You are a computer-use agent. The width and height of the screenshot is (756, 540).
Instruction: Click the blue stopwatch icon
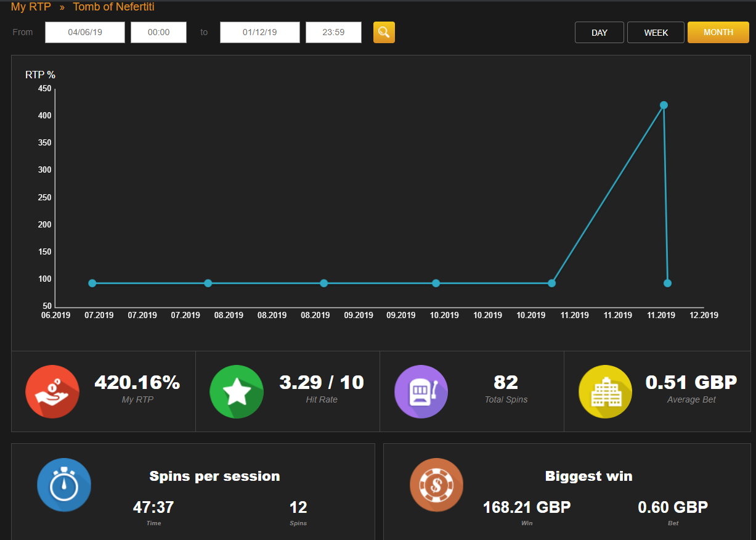point(64,485)
